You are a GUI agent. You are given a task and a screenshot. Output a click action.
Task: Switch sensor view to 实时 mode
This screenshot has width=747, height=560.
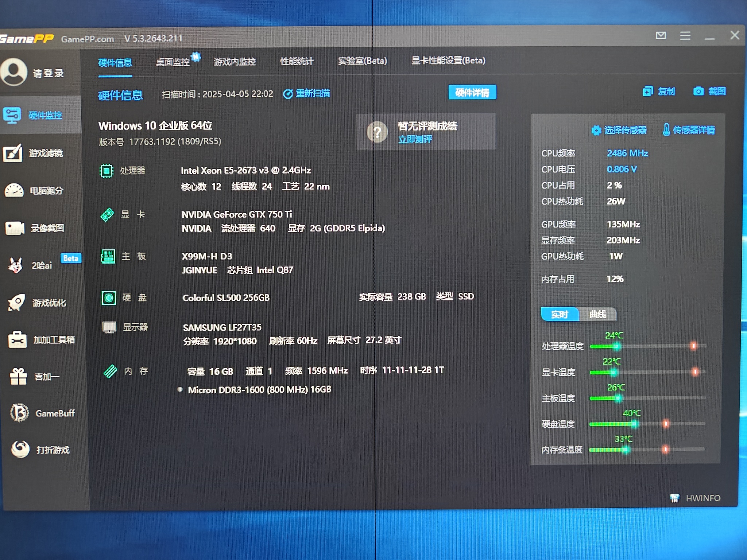559,314
